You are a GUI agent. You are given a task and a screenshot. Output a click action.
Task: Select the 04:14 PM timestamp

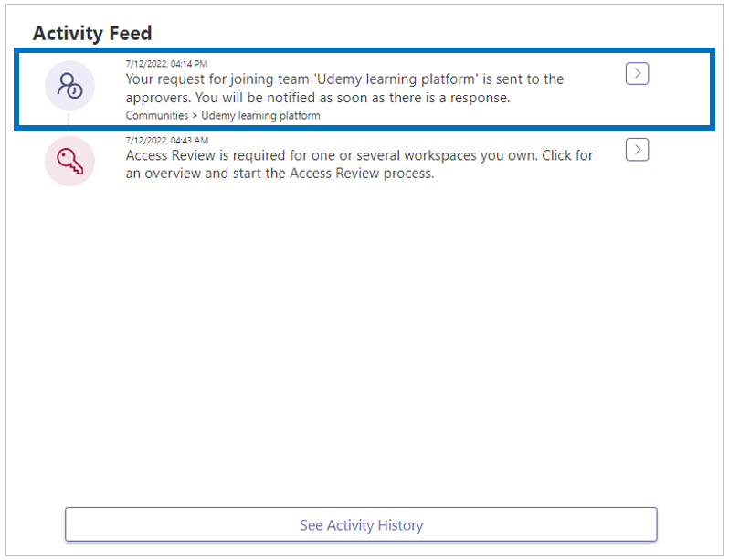click(x=166, y=64)
